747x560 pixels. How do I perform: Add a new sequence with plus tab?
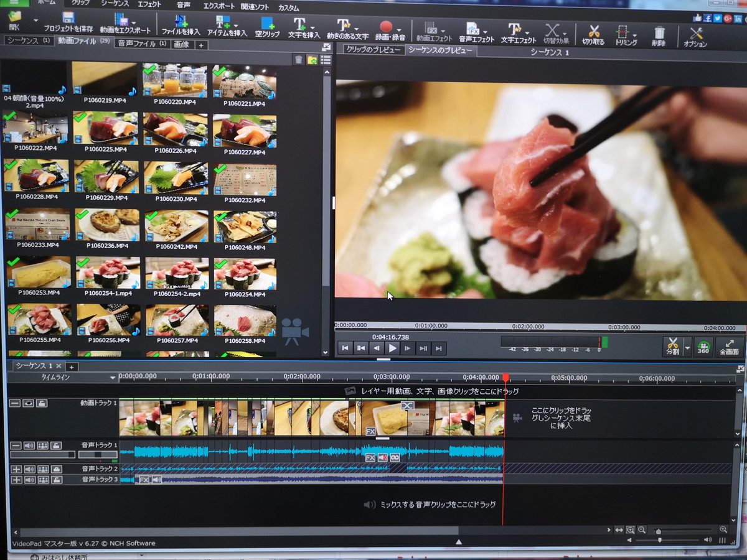click(x=71, y=366)
